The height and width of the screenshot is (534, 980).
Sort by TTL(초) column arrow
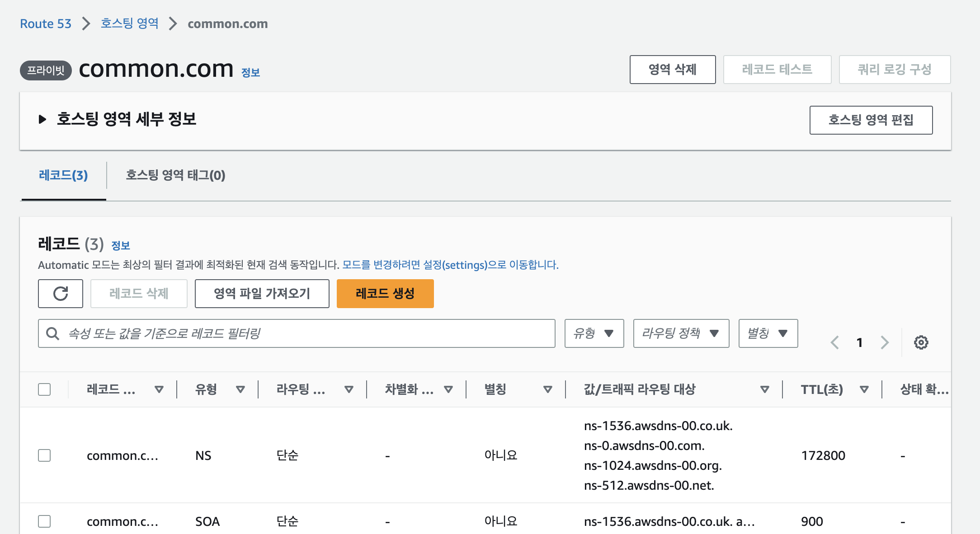(864, 389)
